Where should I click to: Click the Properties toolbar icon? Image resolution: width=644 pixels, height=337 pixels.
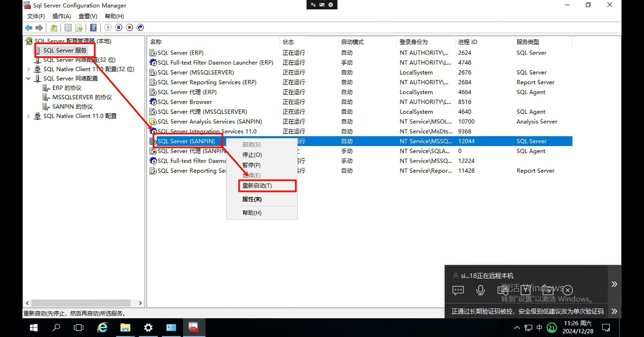pos(68,28)
